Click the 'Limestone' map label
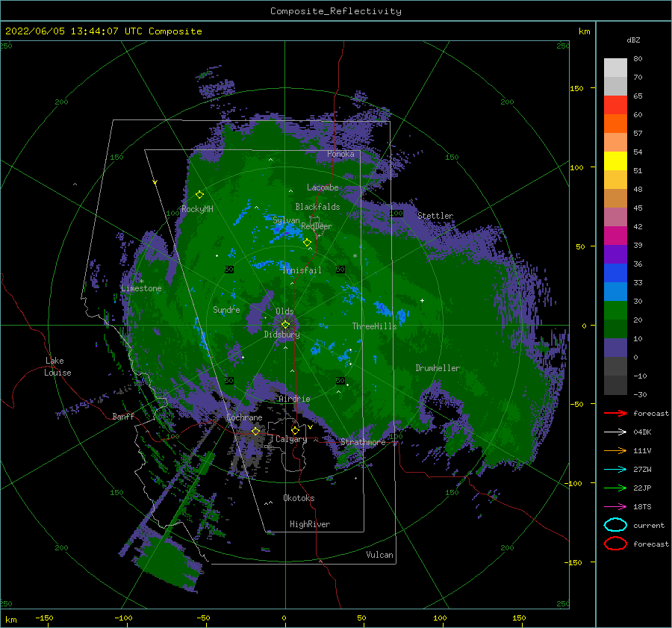672x628 pixels. pos(141,288)
